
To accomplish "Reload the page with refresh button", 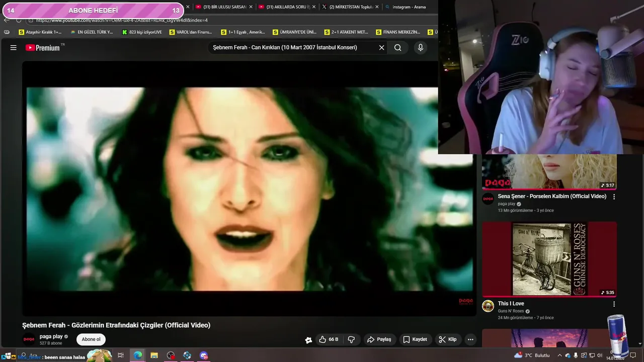I will coord(19,20).
